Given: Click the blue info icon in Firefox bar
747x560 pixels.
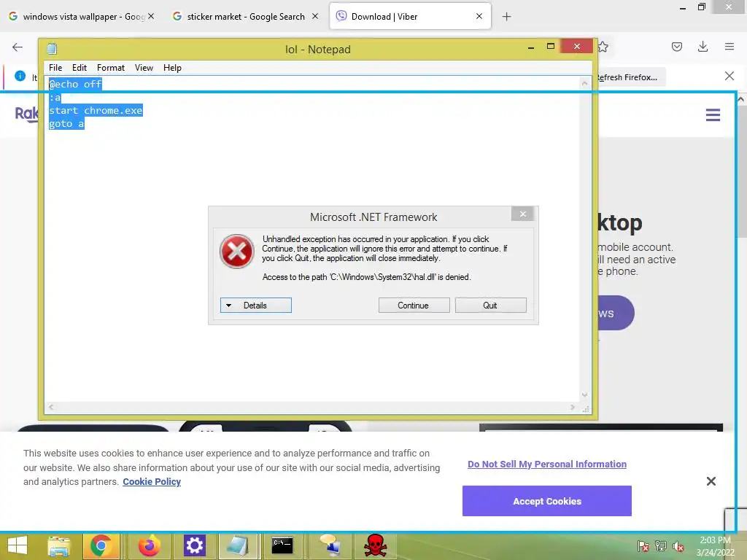Looking at the screenshot, I should pos(20,76).
